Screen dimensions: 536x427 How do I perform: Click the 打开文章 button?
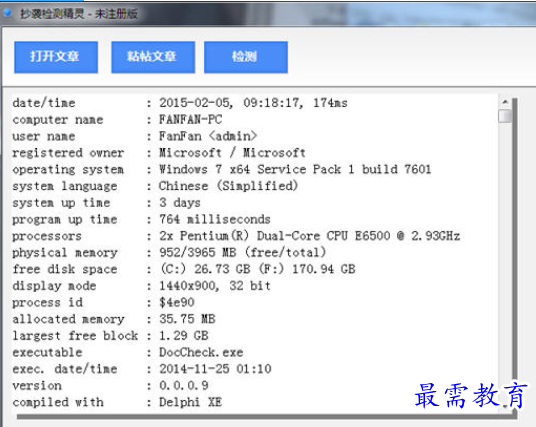click(x=56, y=57)
